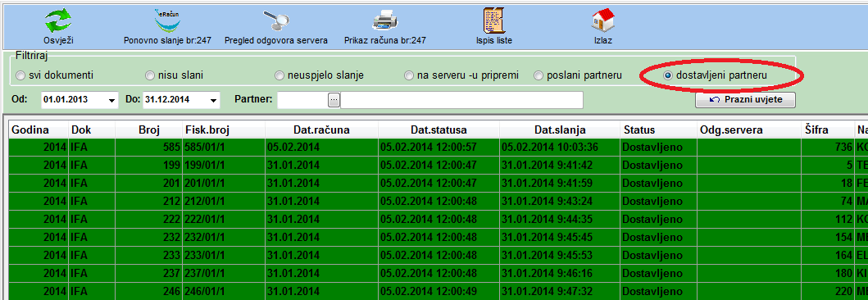Select the poslani partneru radio button

(x=538, y=75)
